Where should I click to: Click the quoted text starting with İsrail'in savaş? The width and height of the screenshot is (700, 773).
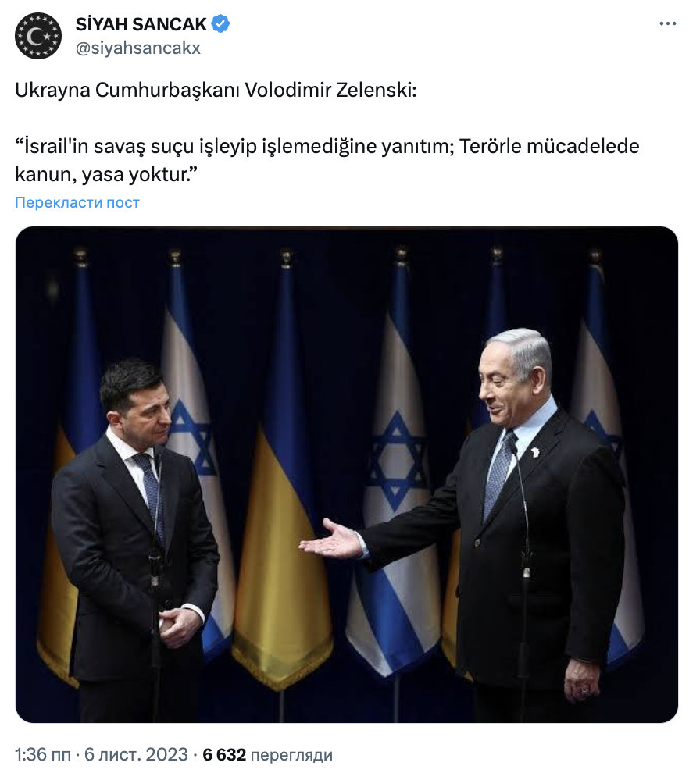coord(327,147)
